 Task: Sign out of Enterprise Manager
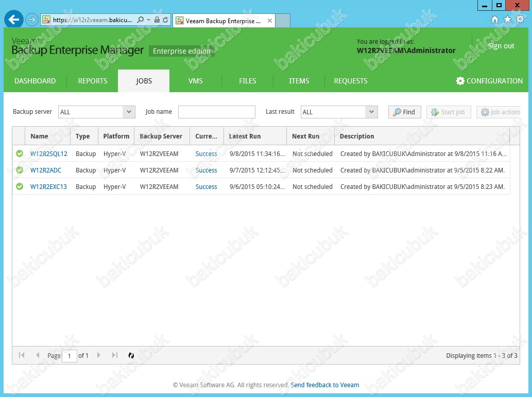click(x=501, y=46)
